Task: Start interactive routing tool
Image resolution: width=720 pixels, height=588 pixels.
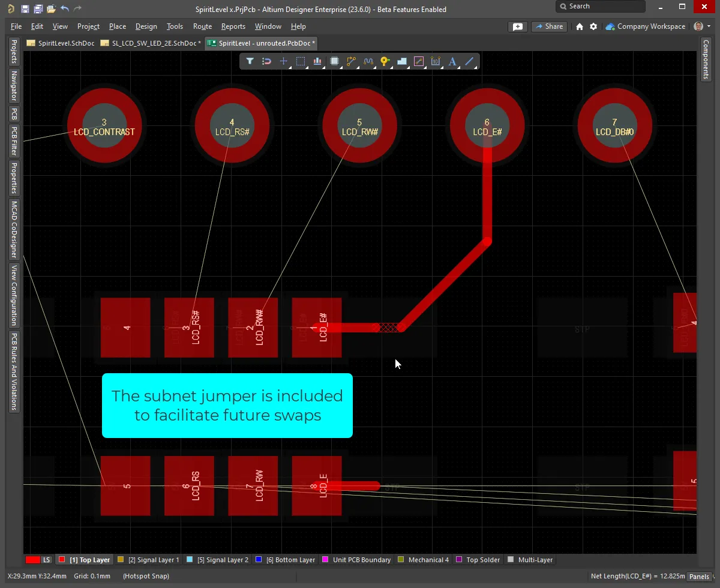Action: [352, 61]
